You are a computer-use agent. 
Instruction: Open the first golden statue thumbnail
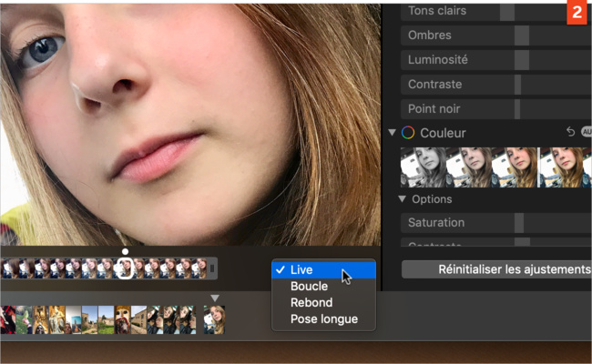pos(40,320)
